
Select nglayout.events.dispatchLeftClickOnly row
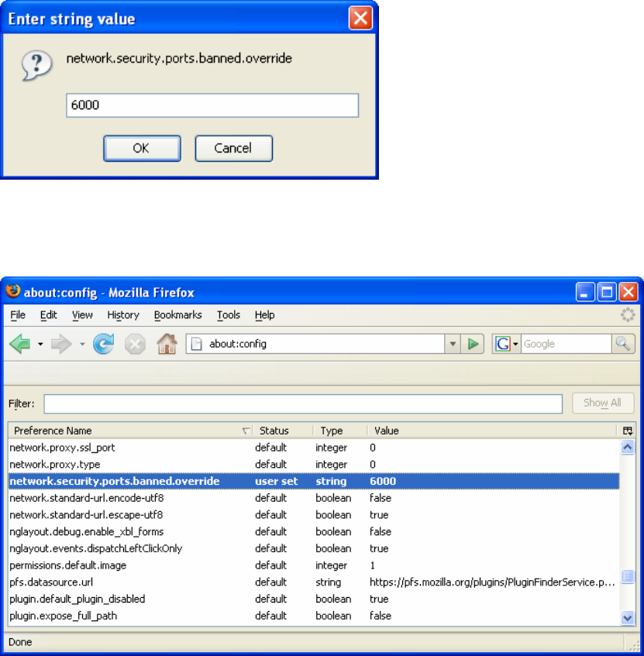(314, 548)
